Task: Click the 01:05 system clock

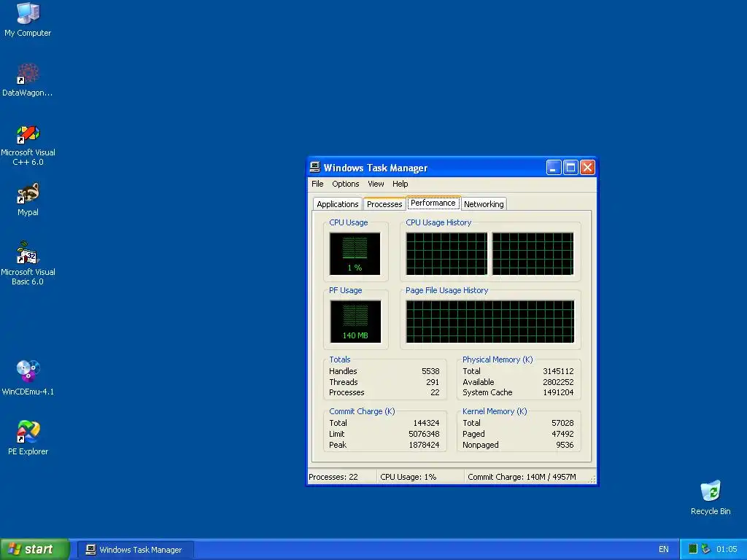Action: 727,549
